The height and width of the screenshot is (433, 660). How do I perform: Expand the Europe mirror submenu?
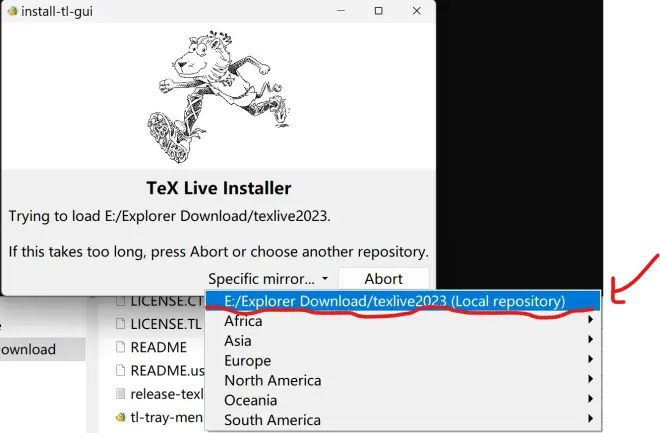click(403, 361)
